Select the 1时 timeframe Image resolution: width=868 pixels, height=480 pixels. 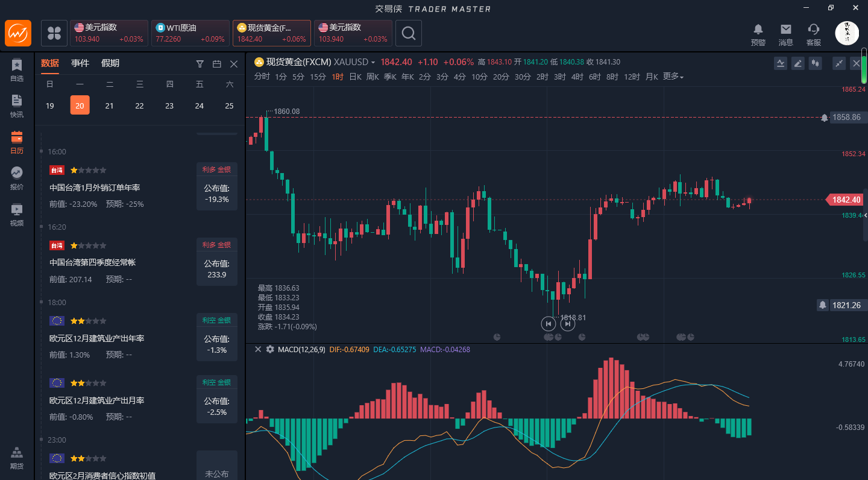coord(338,77)
